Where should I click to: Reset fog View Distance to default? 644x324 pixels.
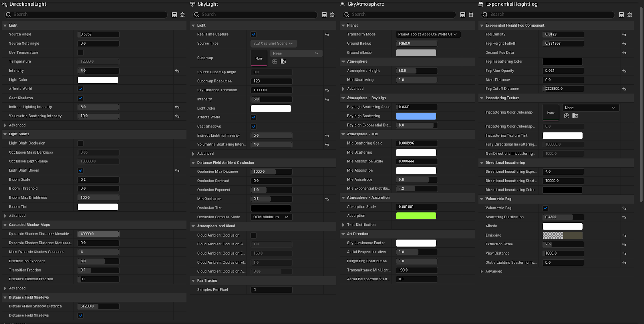[624, 253]
